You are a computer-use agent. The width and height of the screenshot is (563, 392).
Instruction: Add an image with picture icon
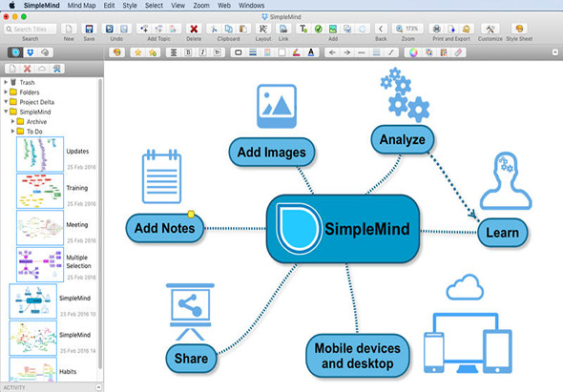point(333,29)
